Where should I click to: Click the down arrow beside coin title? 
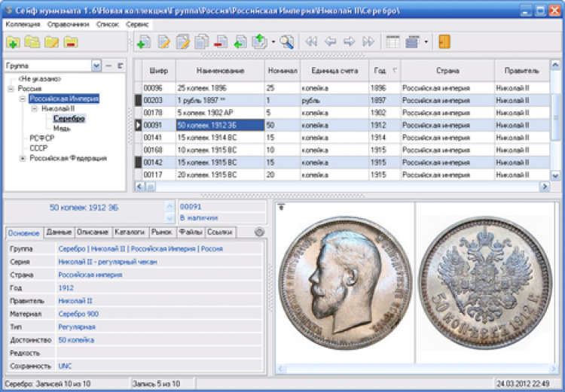click(169, 217)
